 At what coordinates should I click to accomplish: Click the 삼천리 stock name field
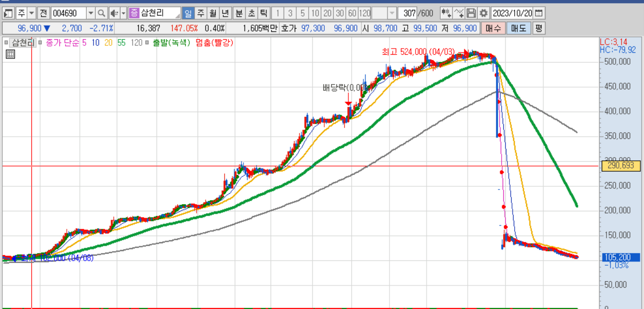point(161,13)
